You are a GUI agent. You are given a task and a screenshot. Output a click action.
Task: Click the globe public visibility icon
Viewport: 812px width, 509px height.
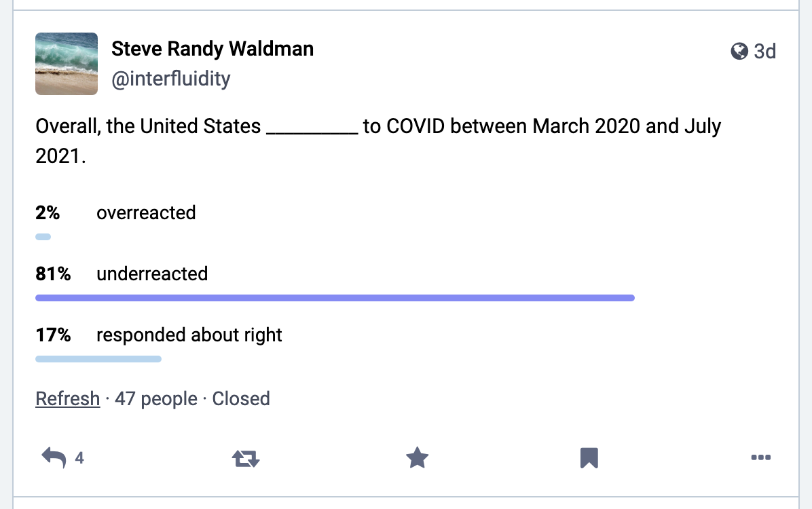739,52
